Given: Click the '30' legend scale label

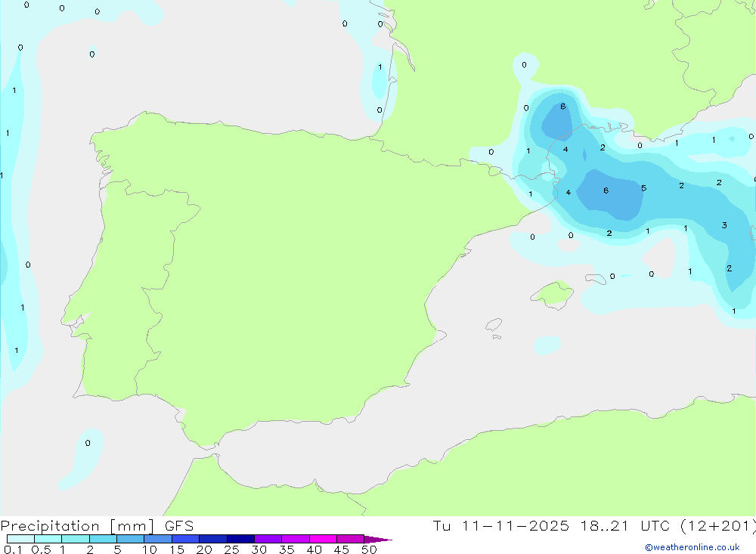Looking at the screenshot, I should (259, 549).
